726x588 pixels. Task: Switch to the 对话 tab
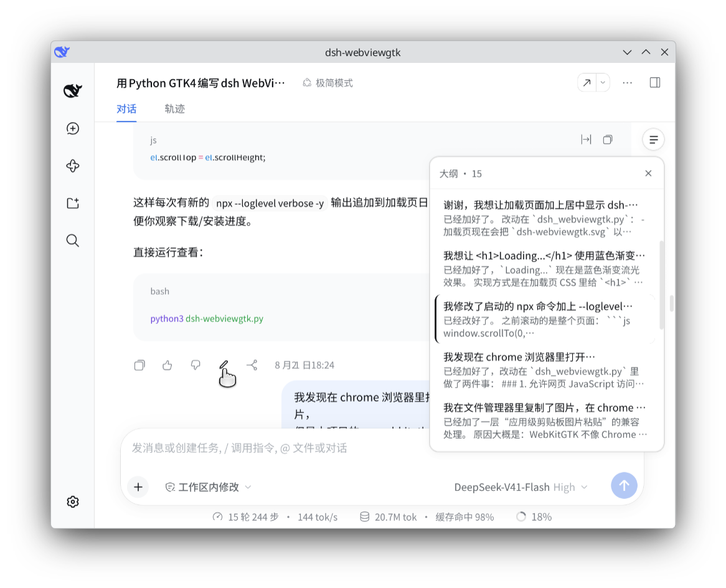pyautogui.click(x=126, y=109)
